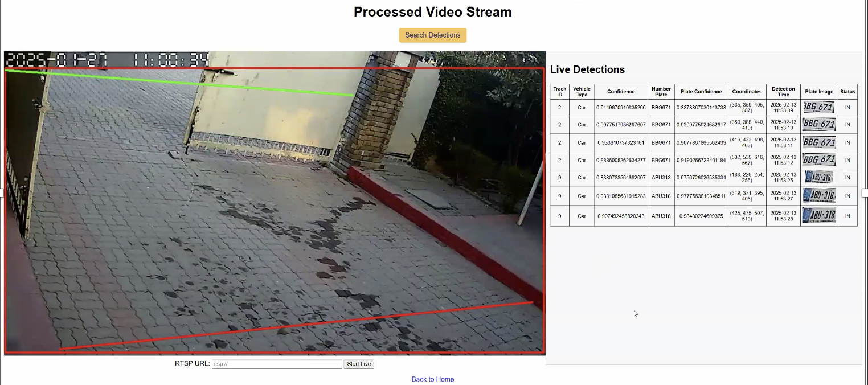Select the Detection Time column header

[783, 92]
